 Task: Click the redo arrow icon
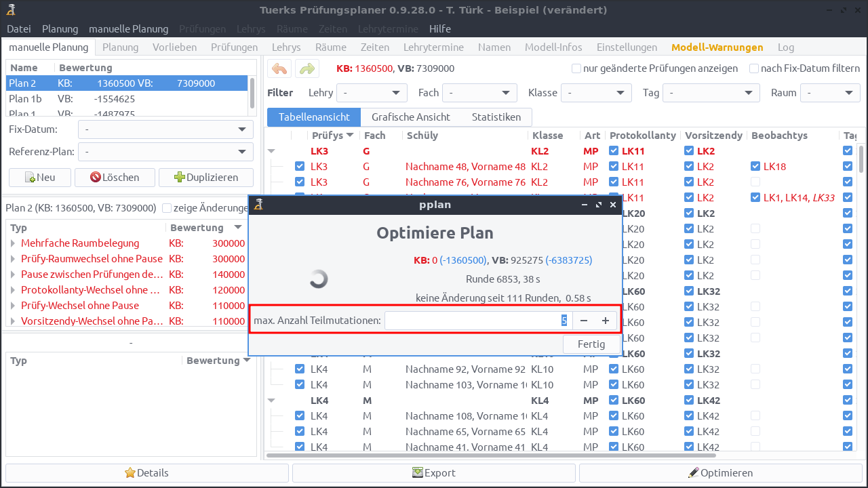coord(307,68)
